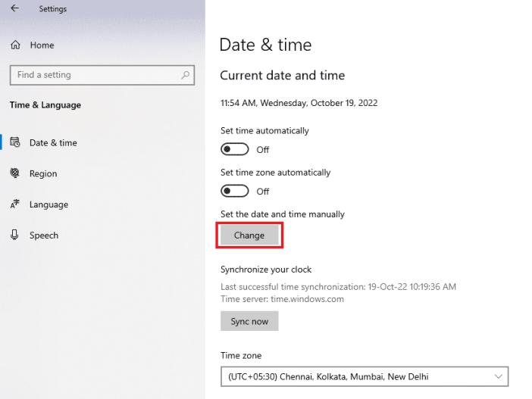532x399 pixels.
Task: Expand time zone list via chevron arrow
Action: [x=498, y=376]
